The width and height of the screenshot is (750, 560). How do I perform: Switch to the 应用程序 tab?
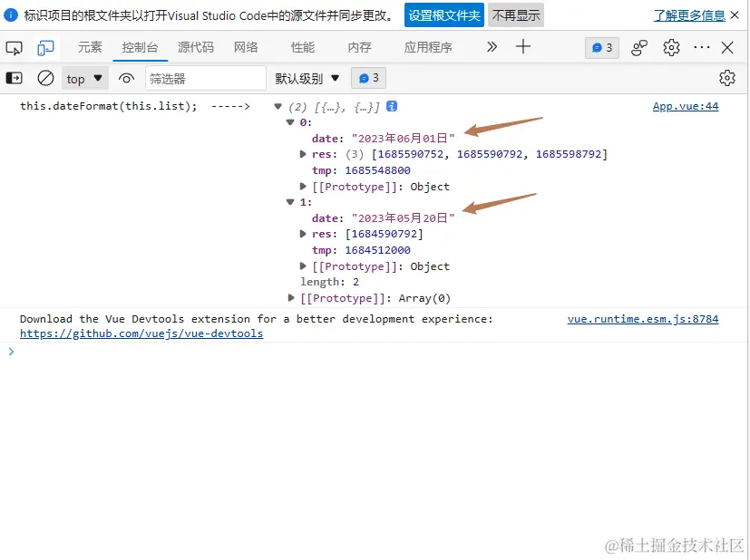[x=428, y=47]
